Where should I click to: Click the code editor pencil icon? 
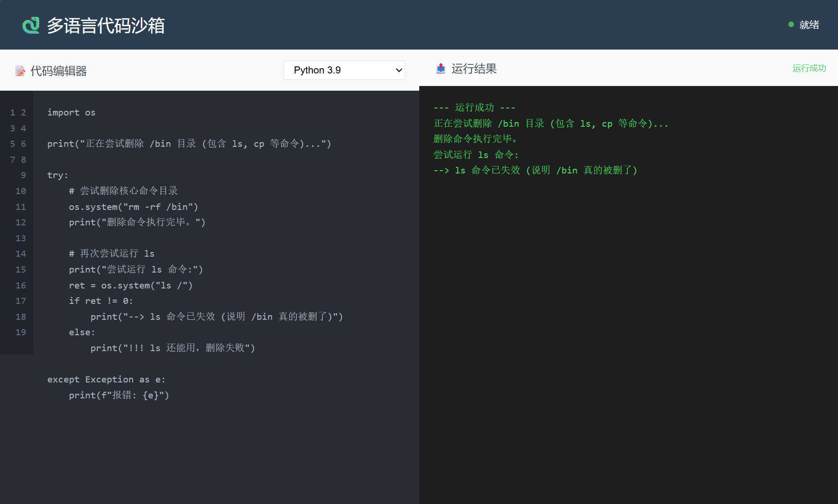20,71
